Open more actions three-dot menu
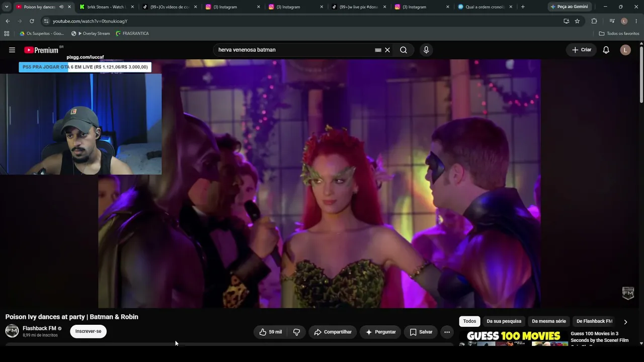Viewport: 644px width, 362px height. (447, 332)
